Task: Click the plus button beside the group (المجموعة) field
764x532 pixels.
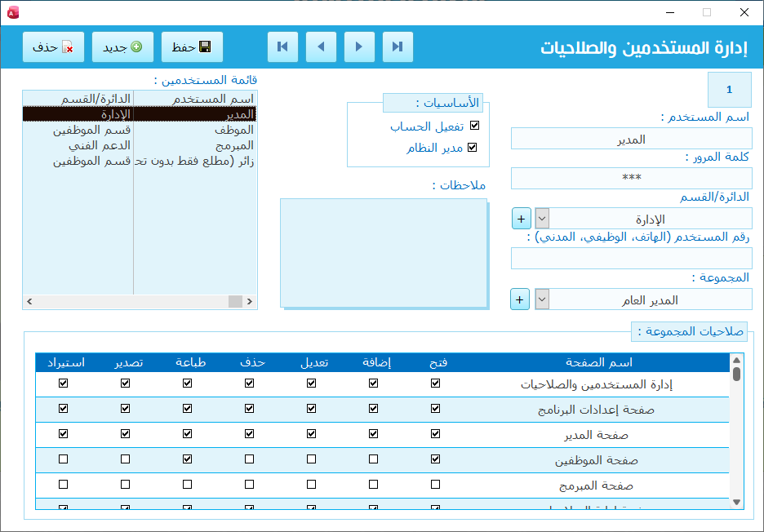Action: click(x=521, y=299)
